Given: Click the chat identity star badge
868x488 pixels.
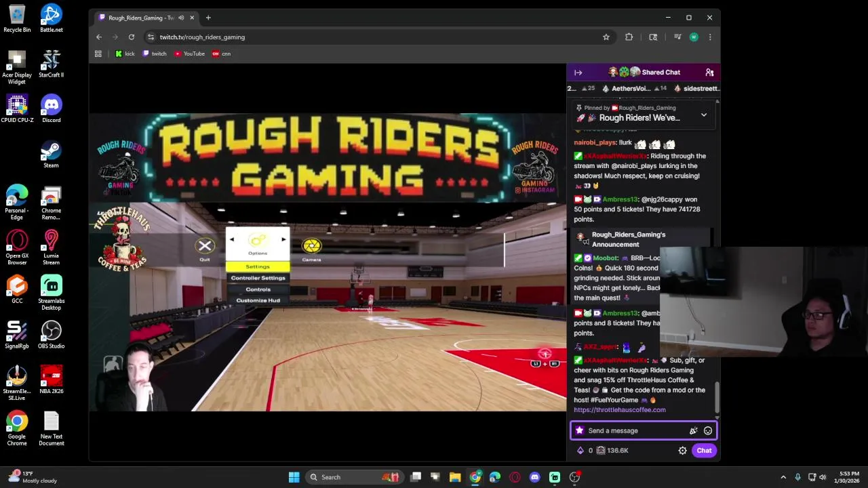Looking at the screenshot, I should point(579,430).
